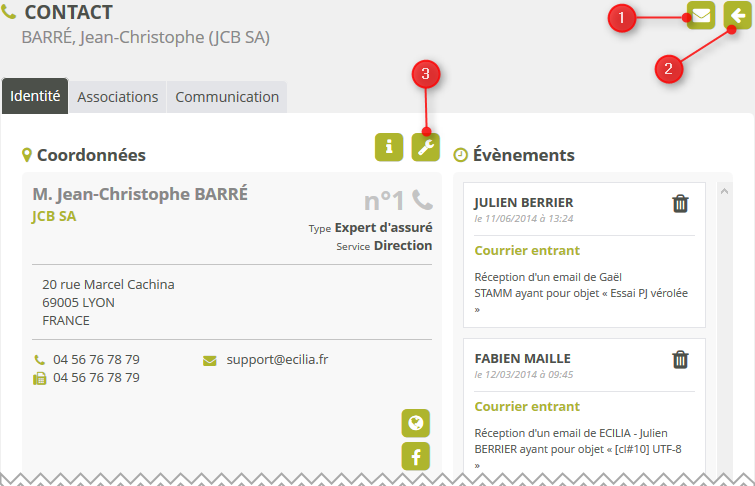755x486 pixels.
Task: Click Courrier entrant in Julien Berrier's event
Action: pos(527,250)
